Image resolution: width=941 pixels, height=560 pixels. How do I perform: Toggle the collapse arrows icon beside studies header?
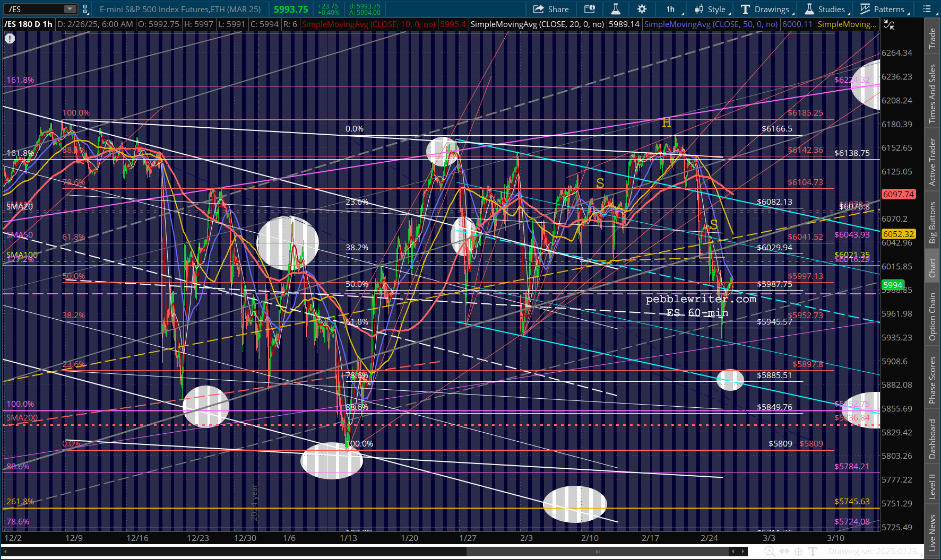(x=889, y=24)
